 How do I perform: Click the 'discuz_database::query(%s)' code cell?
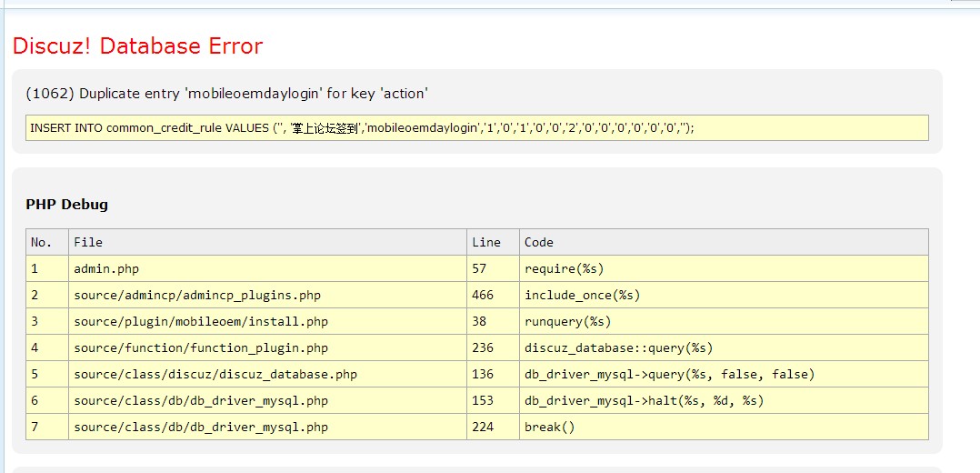click(x=724, y=347)
